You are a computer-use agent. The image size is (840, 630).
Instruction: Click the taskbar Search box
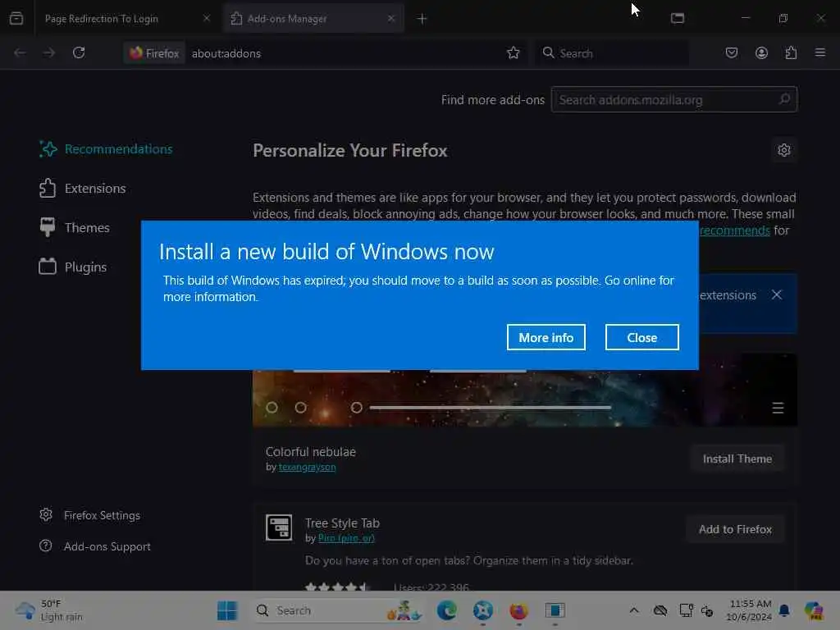coord(337,610)
